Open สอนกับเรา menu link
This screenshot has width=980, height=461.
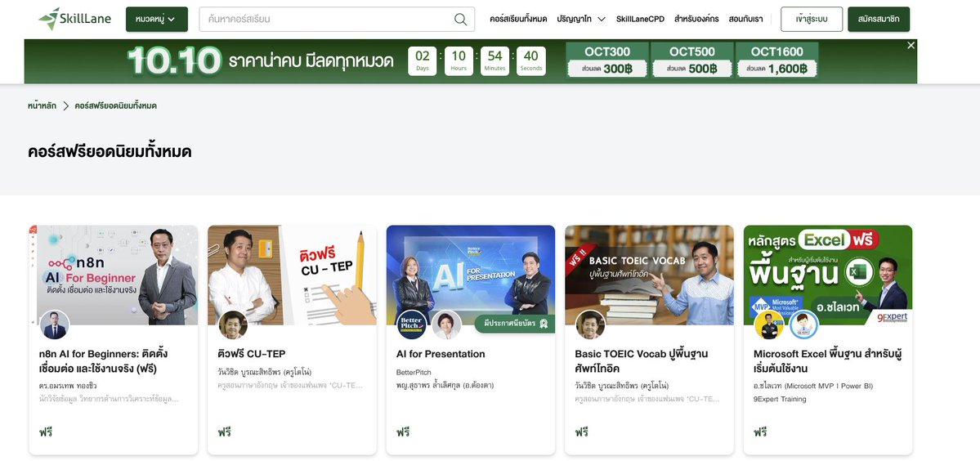[745, 20]
